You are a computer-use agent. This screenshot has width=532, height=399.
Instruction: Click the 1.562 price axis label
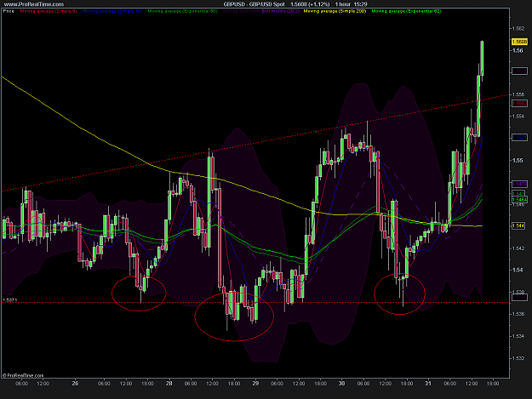518,28
